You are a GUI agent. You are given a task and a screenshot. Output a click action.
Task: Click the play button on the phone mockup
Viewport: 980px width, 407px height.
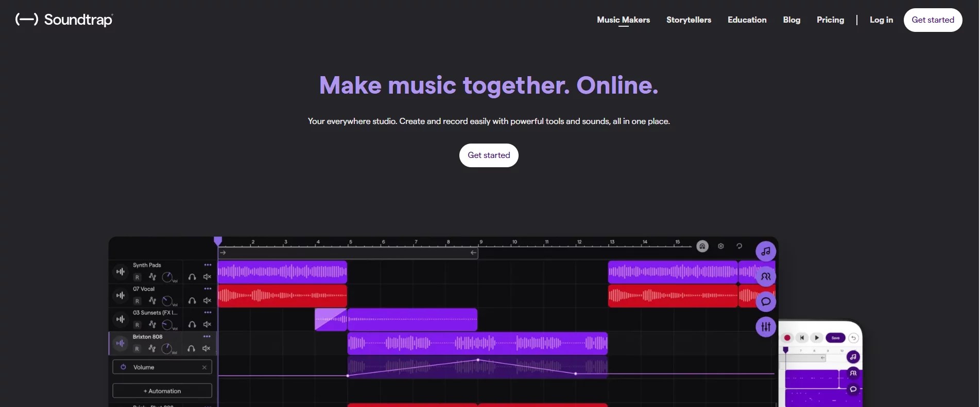[817, 338]
